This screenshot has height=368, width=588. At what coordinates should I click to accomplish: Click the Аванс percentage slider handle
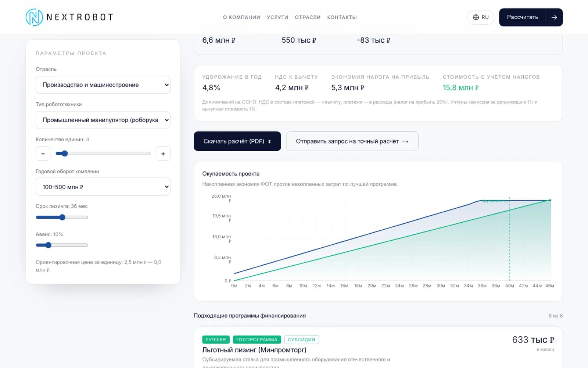pyautogui.click(x=48, y=245)
